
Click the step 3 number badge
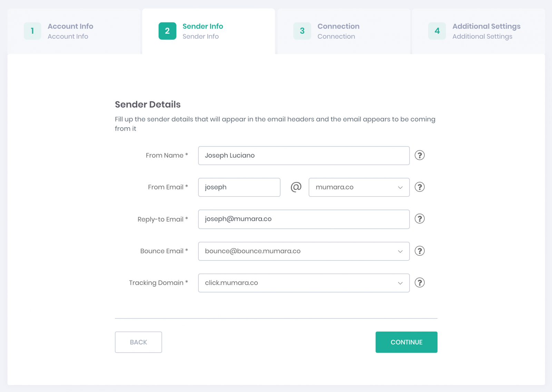[x=302, y=31]
